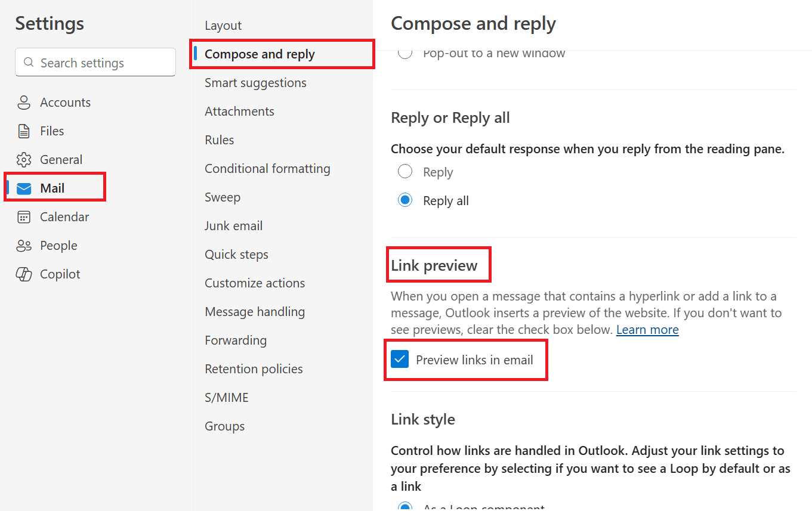
Task: Select the Reply radio button
Action: (x=405, y=171)
